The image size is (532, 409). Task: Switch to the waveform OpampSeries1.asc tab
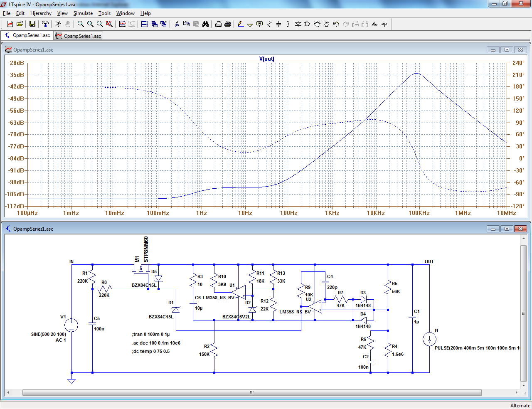79,36
